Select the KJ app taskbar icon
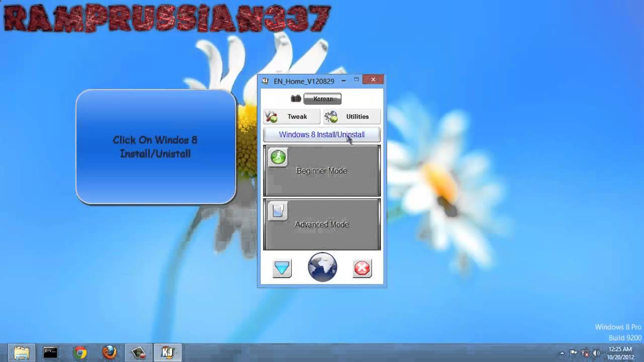Viewport: 644px width, 362px height. (167, 352)
